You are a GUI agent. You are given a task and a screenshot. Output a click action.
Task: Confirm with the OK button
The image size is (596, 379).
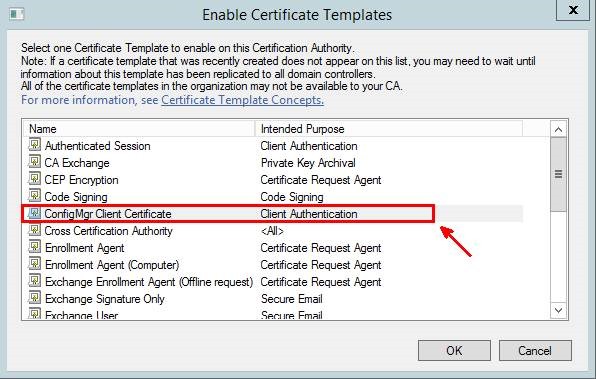pyautogui.click(x=454, y=350)
